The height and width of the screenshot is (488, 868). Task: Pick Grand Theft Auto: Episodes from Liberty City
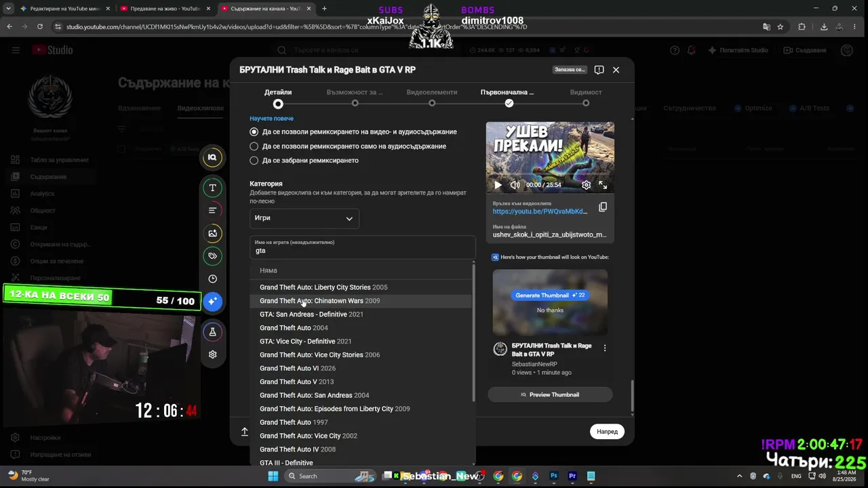point(361,409)
